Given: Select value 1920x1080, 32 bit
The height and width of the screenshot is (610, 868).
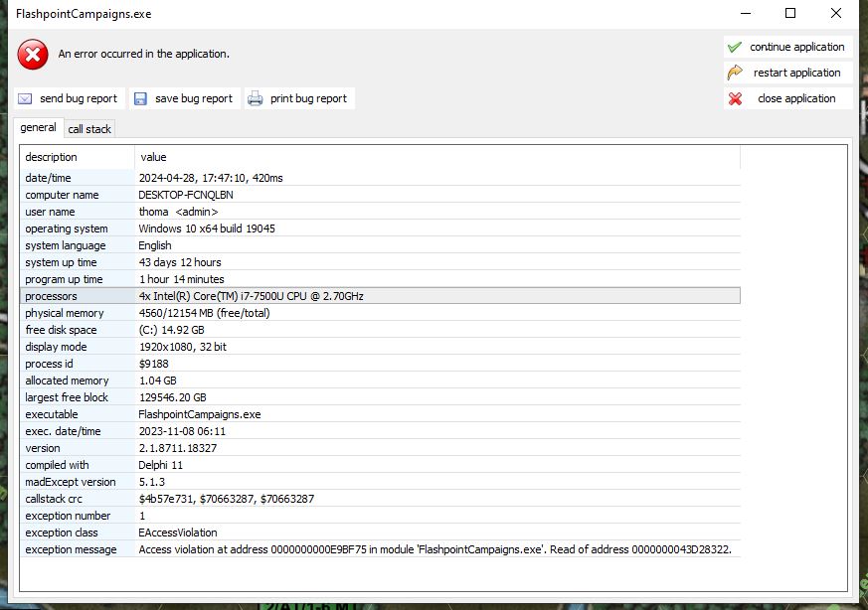Looking at the screenshot, I should click(183, 347).
